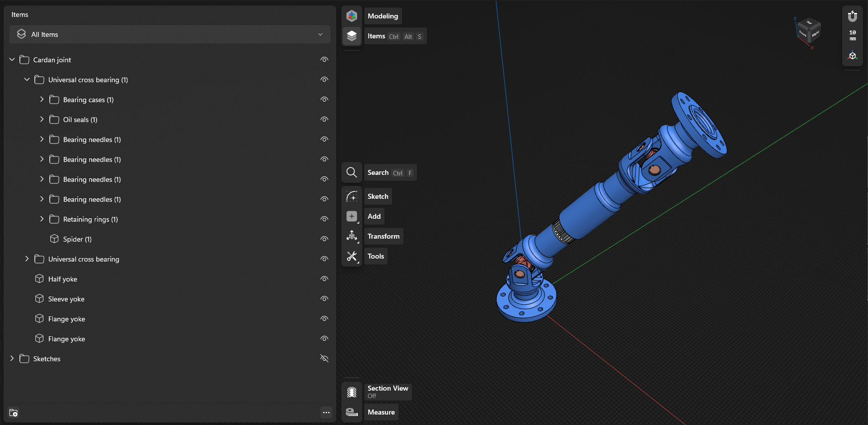Expand the Bearing cases (1) folder
The image size is (868, 425).
42,99
